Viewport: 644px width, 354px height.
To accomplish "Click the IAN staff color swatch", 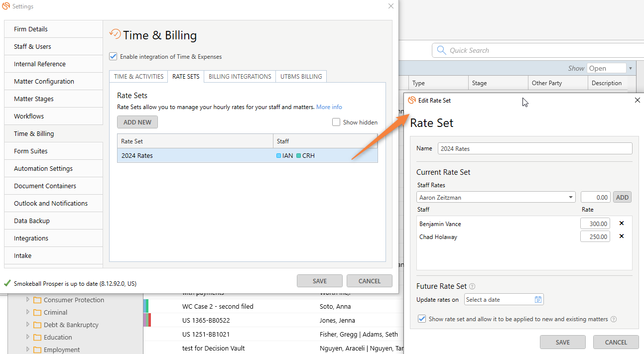I will point(279,156).
